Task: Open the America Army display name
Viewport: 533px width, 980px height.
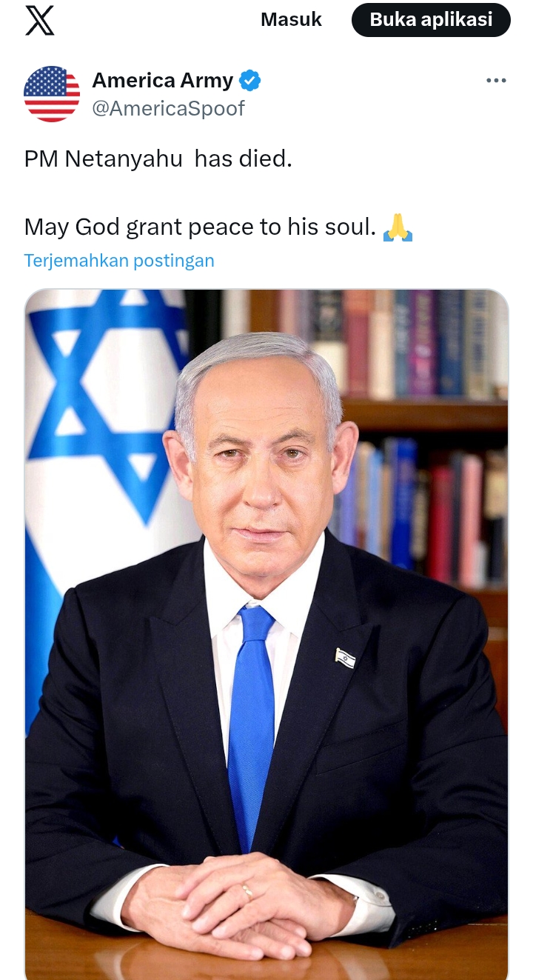Action: coord(162,80)
